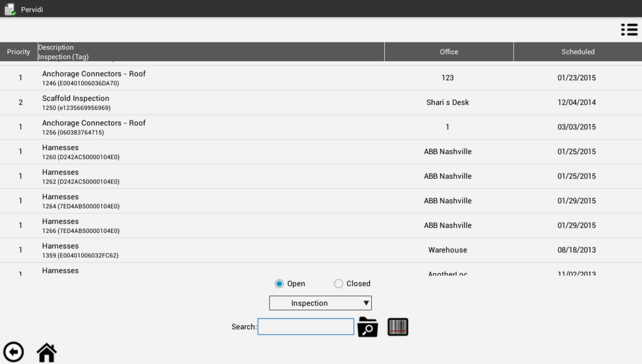The image size is (642, 364).
Task: Select Harnesses inspection 1260
Action: [x=80, y=152]
